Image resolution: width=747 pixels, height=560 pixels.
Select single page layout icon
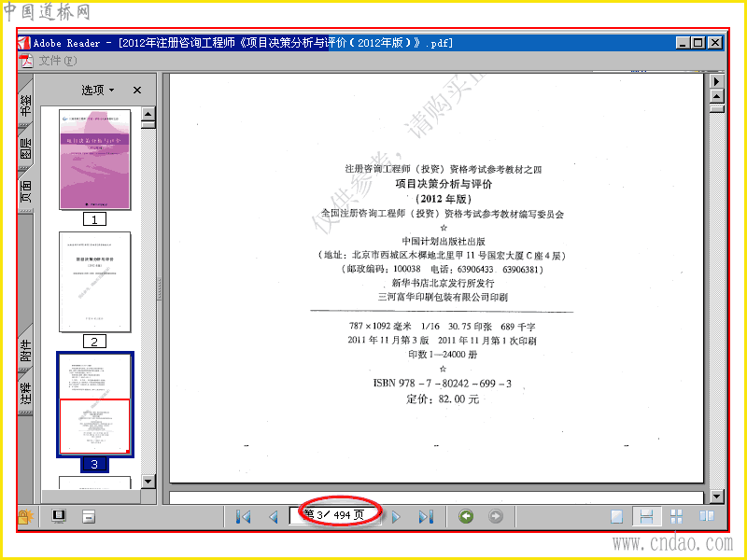[617, 517]
